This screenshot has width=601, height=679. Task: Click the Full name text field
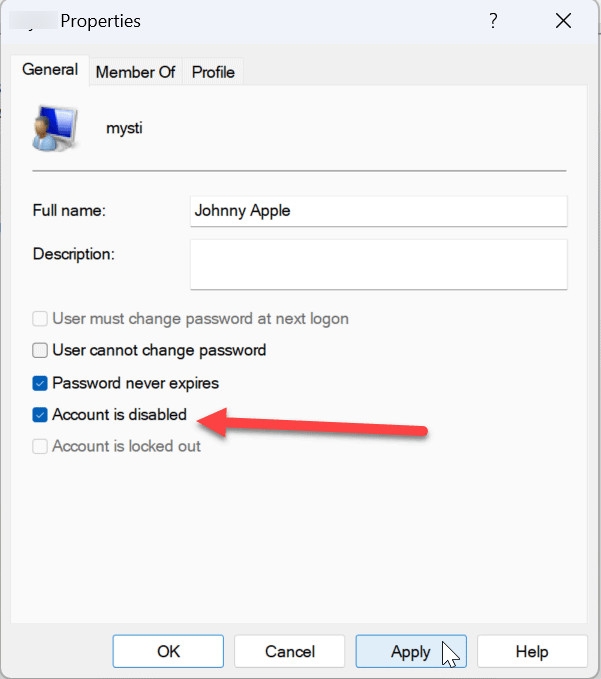point(379,211)
